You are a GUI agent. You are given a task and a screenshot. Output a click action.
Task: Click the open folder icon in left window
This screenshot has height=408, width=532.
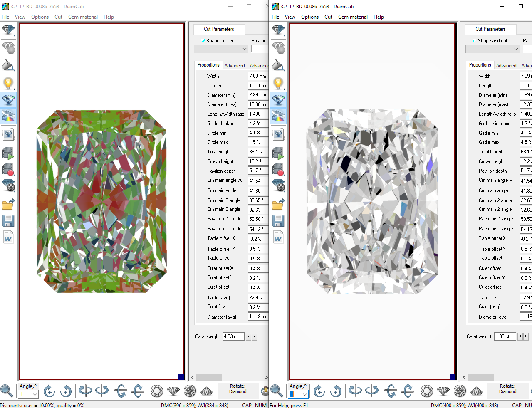point(8,204)
